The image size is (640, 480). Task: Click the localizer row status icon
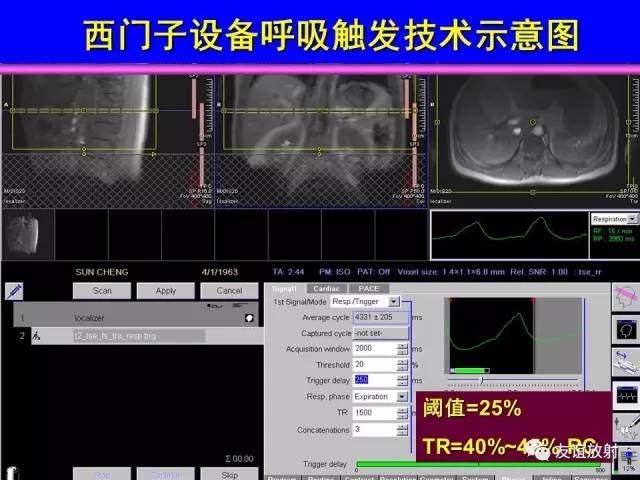(249, 318)
